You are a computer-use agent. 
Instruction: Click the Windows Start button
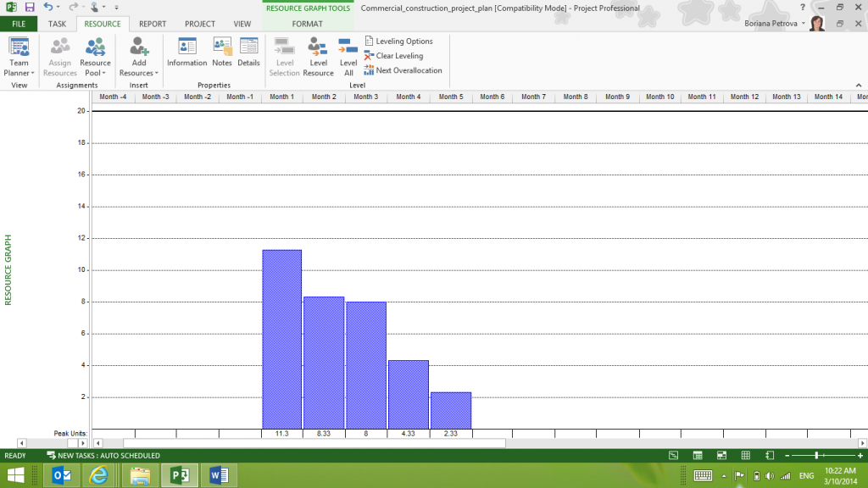15,475
